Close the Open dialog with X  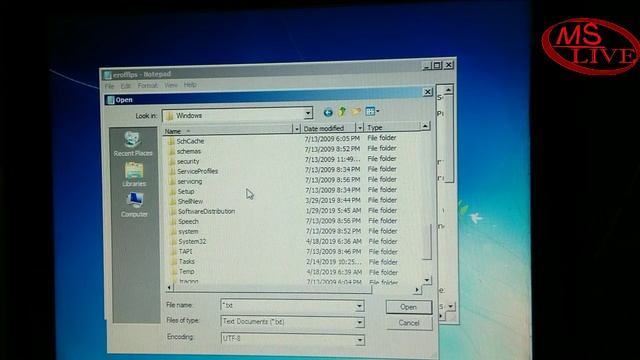427,92
